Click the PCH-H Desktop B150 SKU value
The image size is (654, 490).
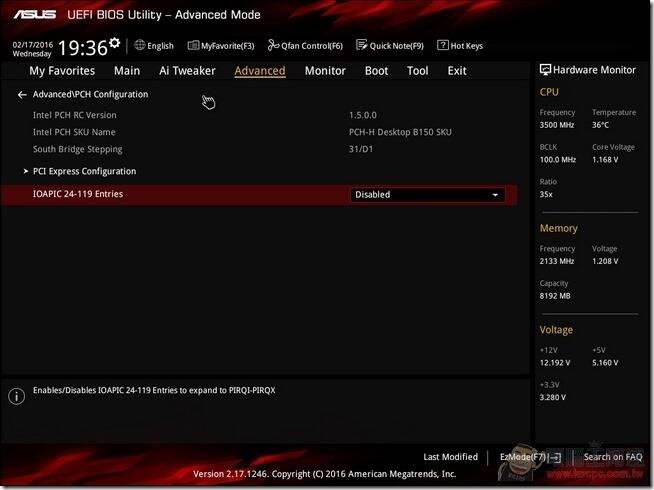[x=400, y=132]
